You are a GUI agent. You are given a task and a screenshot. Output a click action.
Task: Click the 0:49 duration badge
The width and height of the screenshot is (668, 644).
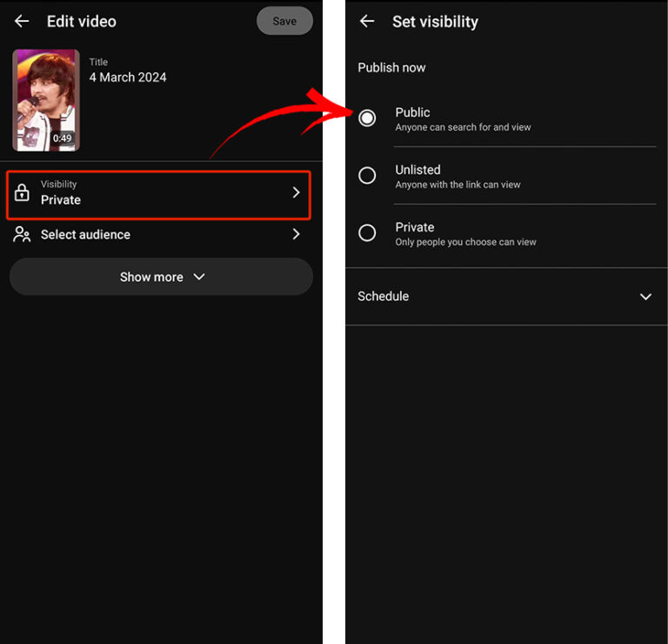63,138
